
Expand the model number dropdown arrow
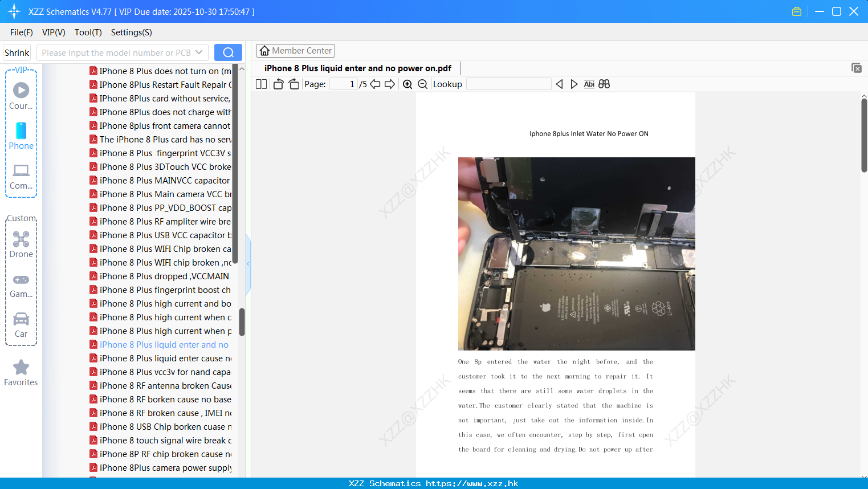(199, 52)
